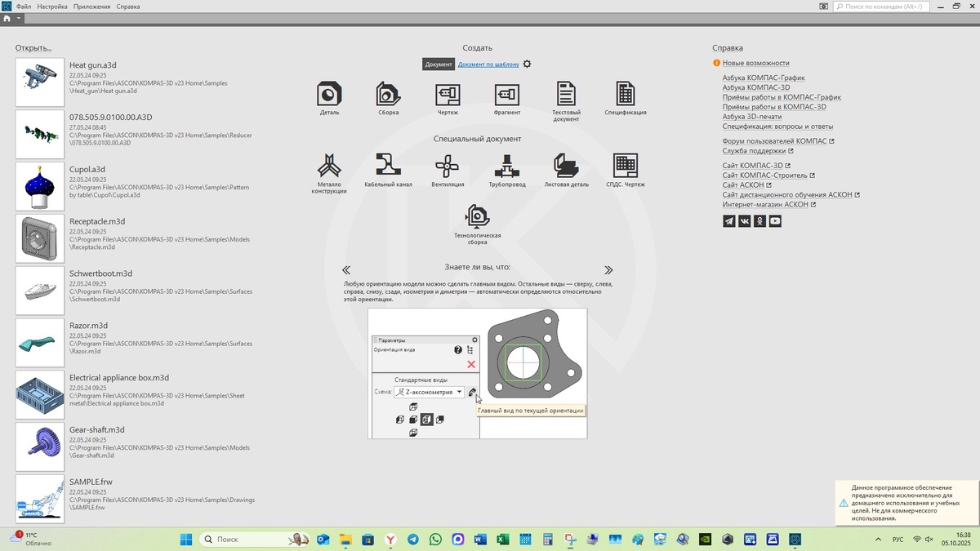Show previous tip with left chevrons
The height and width of the screenshot is (551, 980).
point(346,269)
